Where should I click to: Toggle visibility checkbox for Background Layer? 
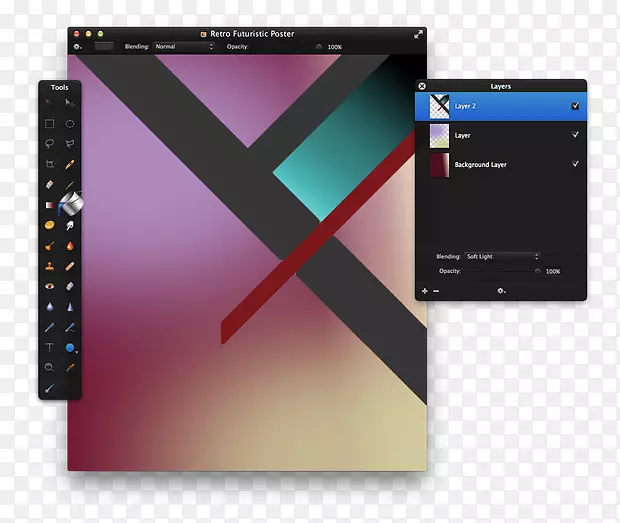point(575,164)
